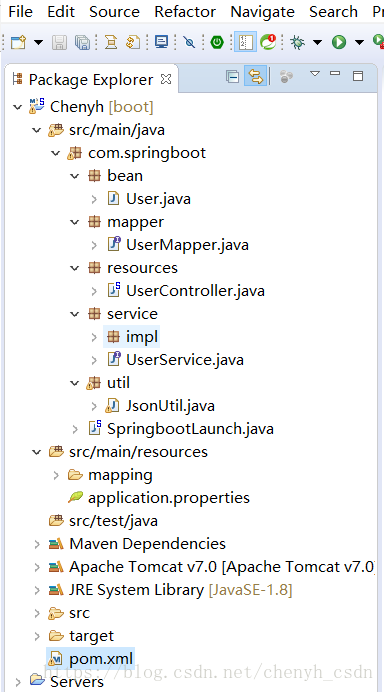
Task: Click the SpringbootLaunch.java file icon
Action: 95,428
